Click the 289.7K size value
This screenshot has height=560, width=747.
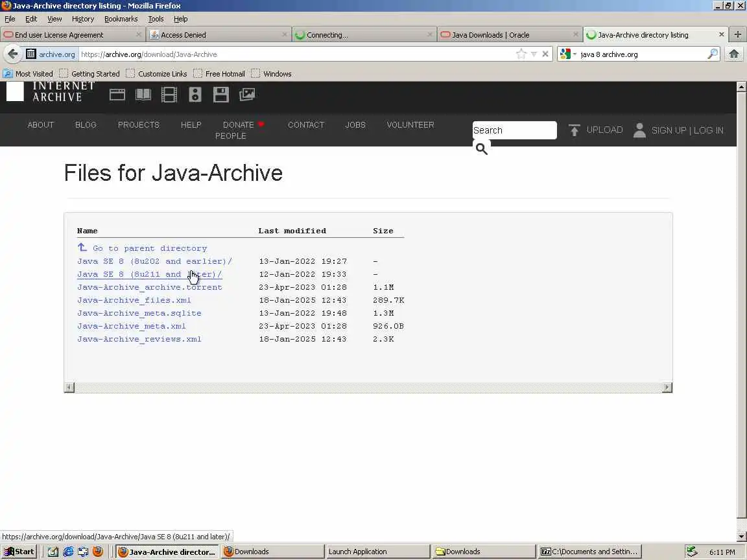pos(388,300)
